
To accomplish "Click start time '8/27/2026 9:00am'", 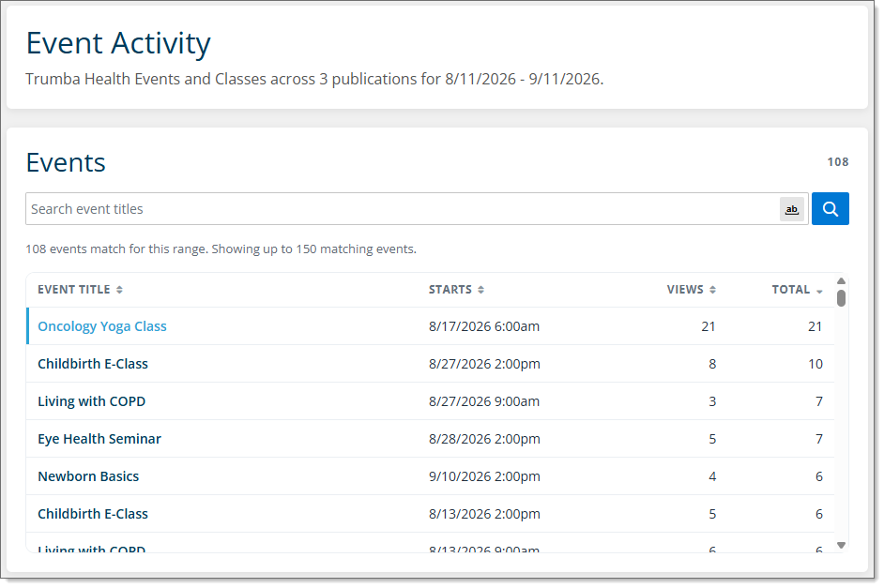I will (483, 401).
